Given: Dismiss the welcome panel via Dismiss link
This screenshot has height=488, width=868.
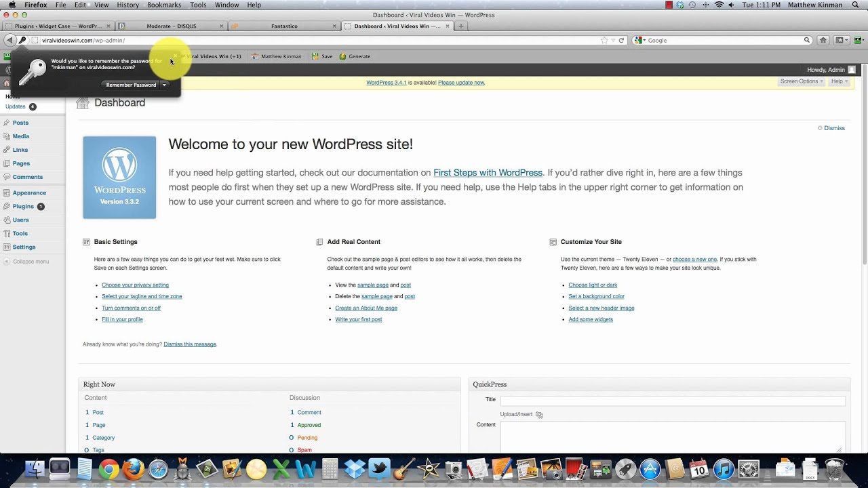Looking at the screenshot, I should 834,128.
